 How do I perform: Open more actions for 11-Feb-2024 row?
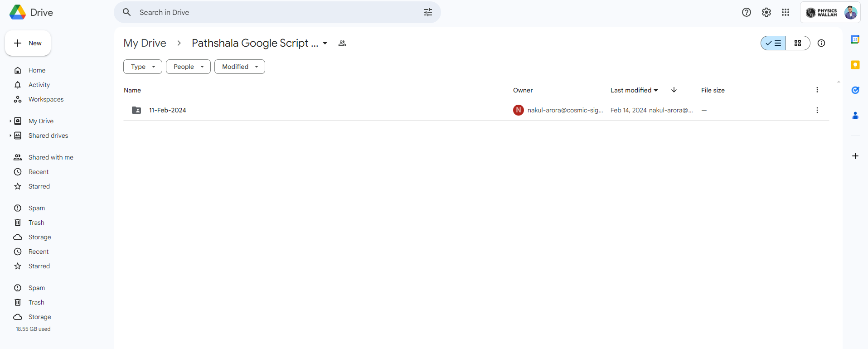pyautogui.click(x=817, y=110)
